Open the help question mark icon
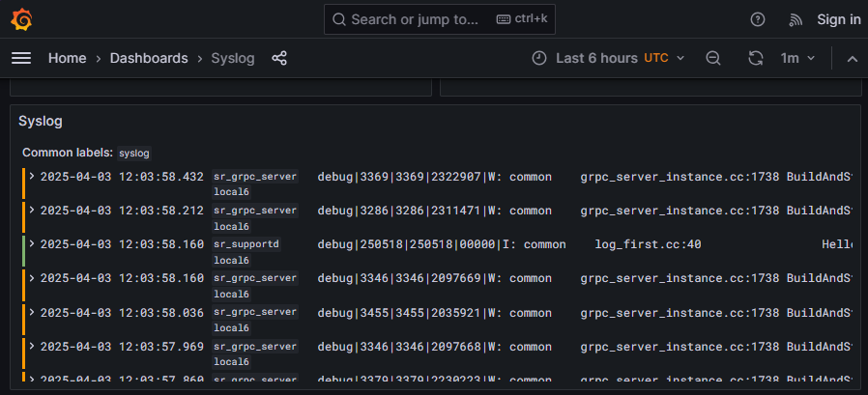Image resolution: width=868 pixels, height=395 pixels. 758,19
